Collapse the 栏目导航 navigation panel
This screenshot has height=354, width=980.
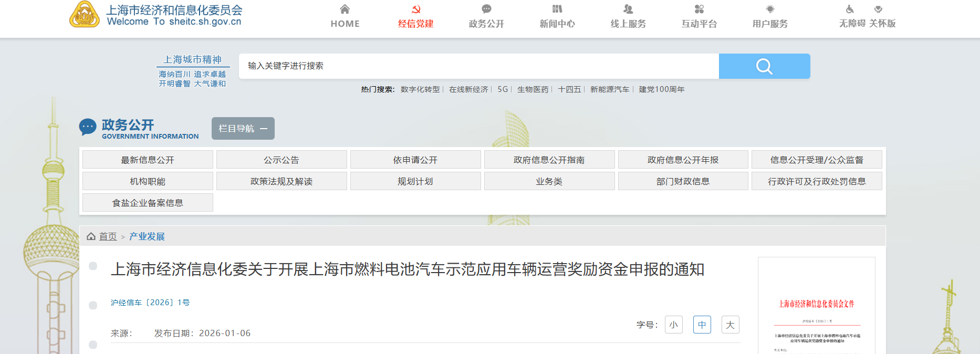point(243,128)
